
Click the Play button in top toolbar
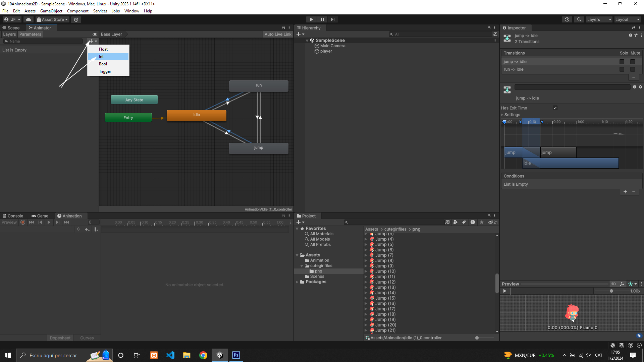[311, 19]
